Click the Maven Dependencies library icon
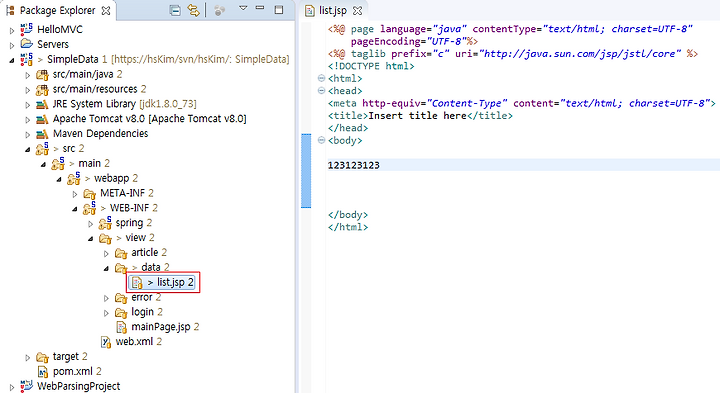This screenshot has width=720, height=393. pyautogui.click(x=42, y=134)
